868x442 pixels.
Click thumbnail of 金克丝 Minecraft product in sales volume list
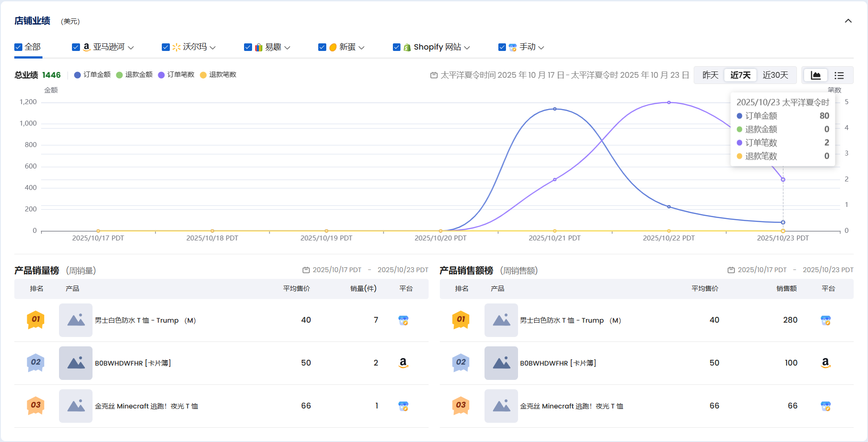tap(76, 406)
